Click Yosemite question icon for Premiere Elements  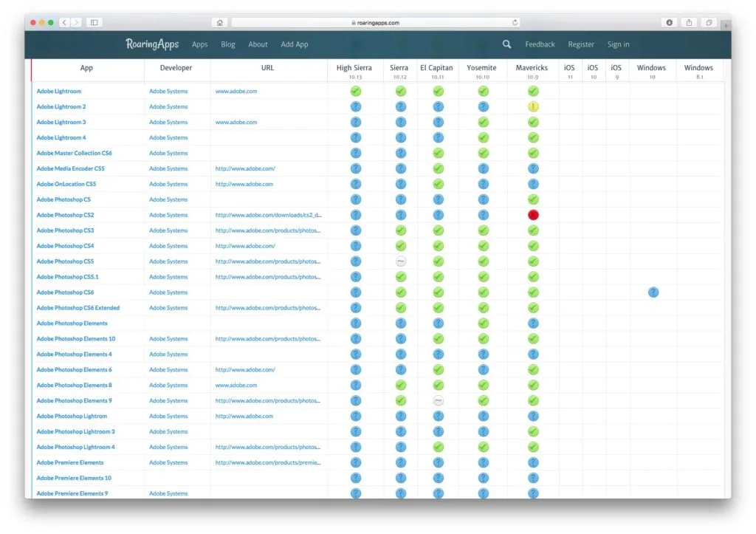click(483, 462)
